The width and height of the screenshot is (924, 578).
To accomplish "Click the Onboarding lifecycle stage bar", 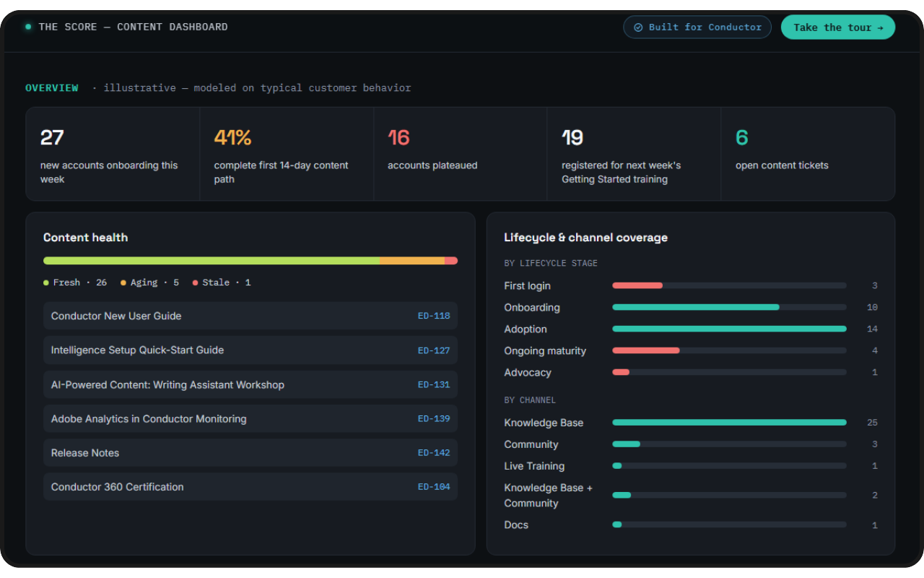I will point(729,307).
